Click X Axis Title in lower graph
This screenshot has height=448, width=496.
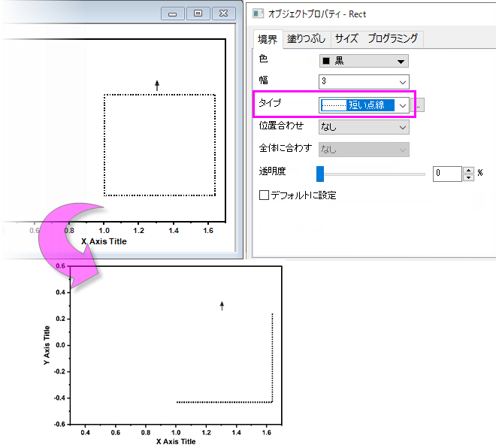click(176, 441)
